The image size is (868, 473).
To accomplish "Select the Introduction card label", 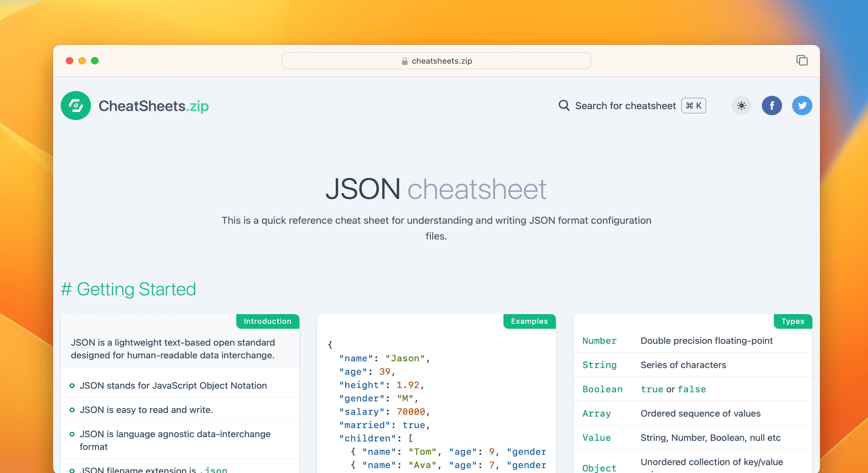I will [x=267, y=321].
